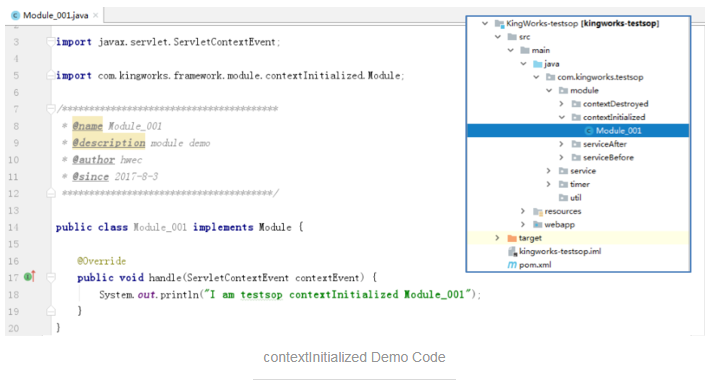The image size is (708, 386).
Task: Click the service package icon
Action: pyautogui.click(x=563, y=171)
